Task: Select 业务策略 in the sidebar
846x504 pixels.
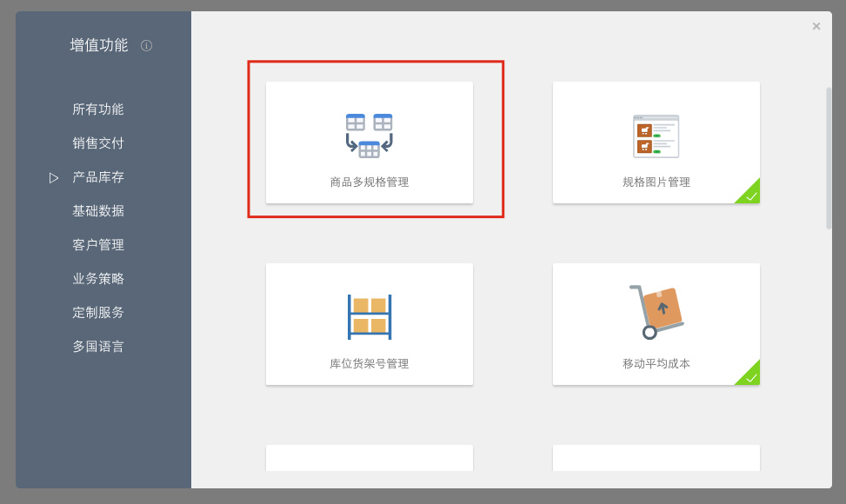Action: [x=98, y=279]
